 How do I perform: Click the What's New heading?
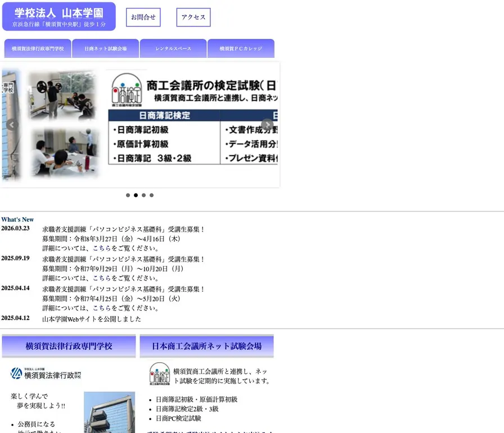click(x=17, y=220)
